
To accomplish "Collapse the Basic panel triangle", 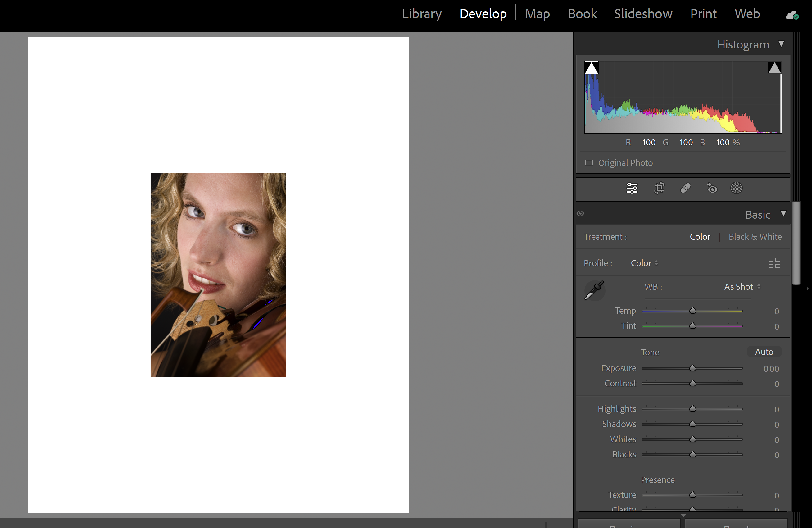I will point(783,214).
